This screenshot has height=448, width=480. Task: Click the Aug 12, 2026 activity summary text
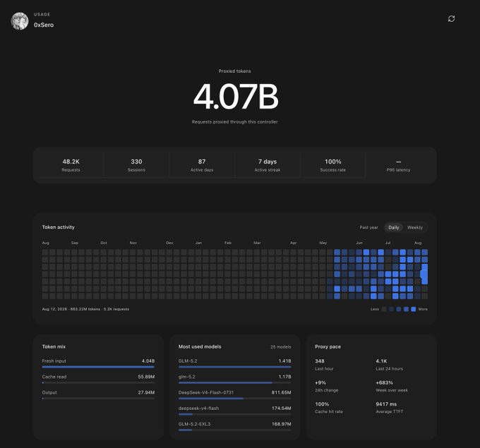coord(85,309)
